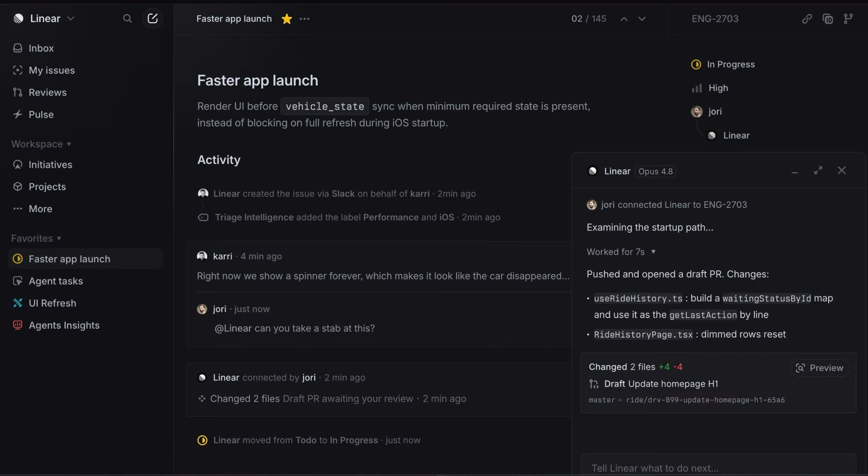Open the three-dot issue options menu
The height and width of the screenshot is (476, 868).
point(304,19)
